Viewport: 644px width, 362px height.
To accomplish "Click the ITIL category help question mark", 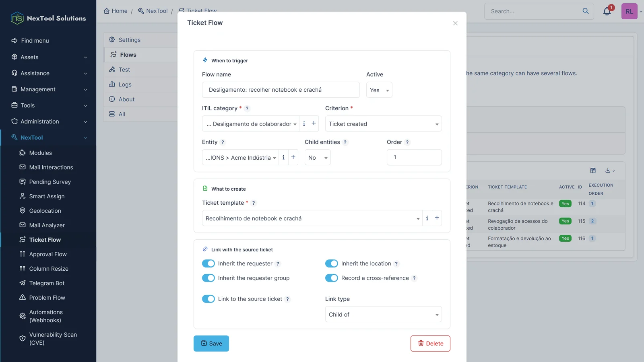I will point(247,109).
